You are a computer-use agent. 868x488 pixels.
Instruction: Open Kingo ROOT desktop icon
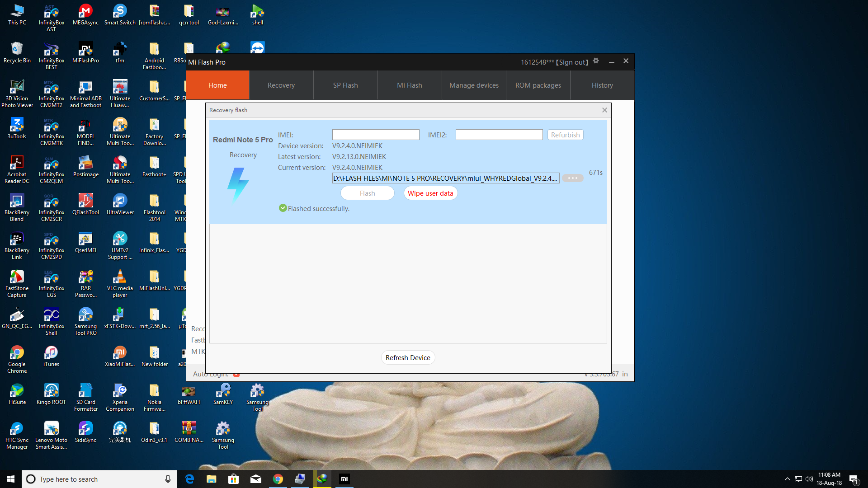[52, 394]
